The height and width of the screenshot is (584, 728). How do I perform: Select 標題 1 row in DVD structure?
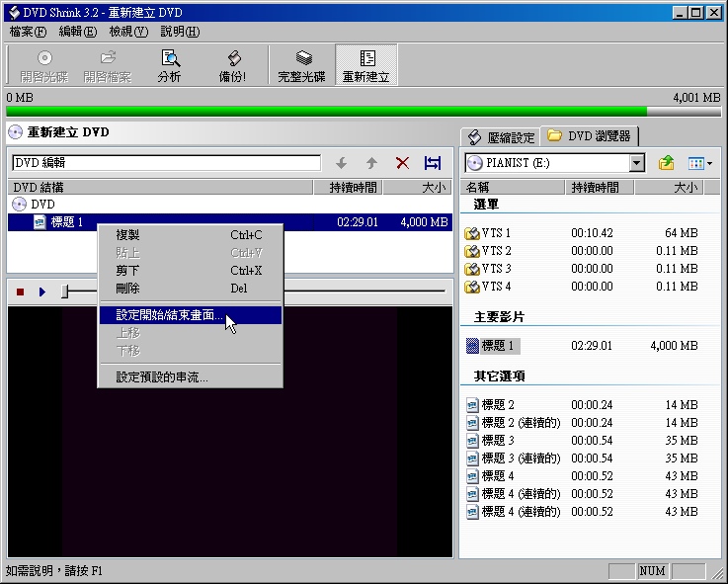coord(230,222)
